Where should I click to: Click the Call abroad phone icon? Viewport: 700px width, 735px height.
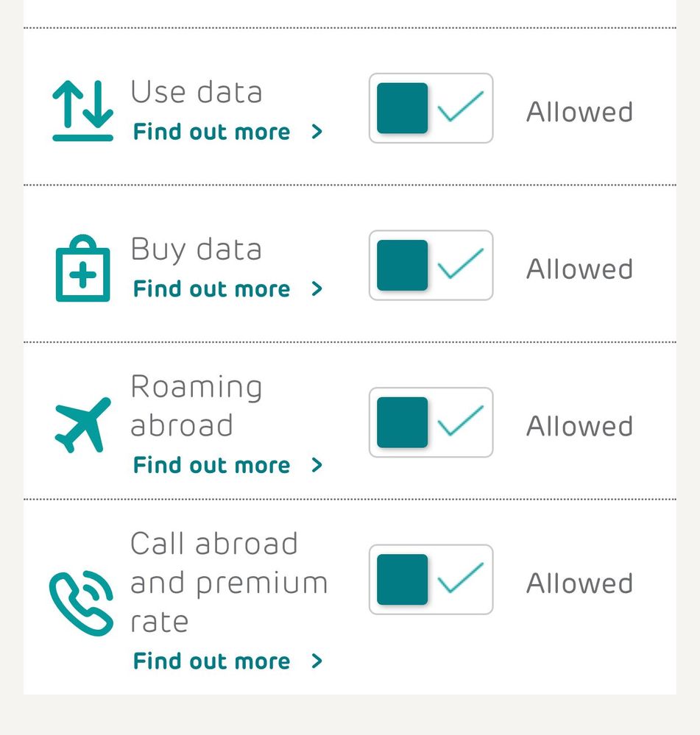click(82, 603)
